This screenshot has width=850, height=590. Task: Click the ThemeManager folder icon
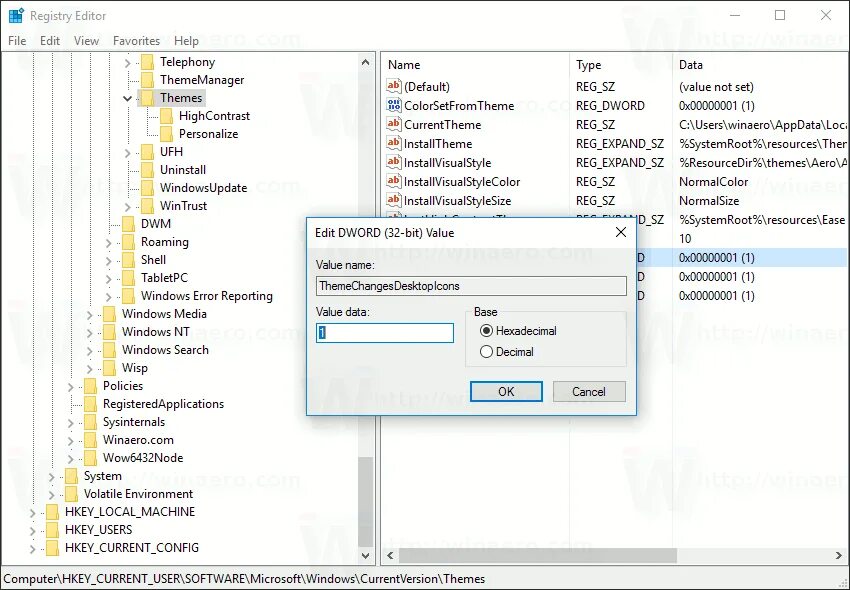[147, 80]
